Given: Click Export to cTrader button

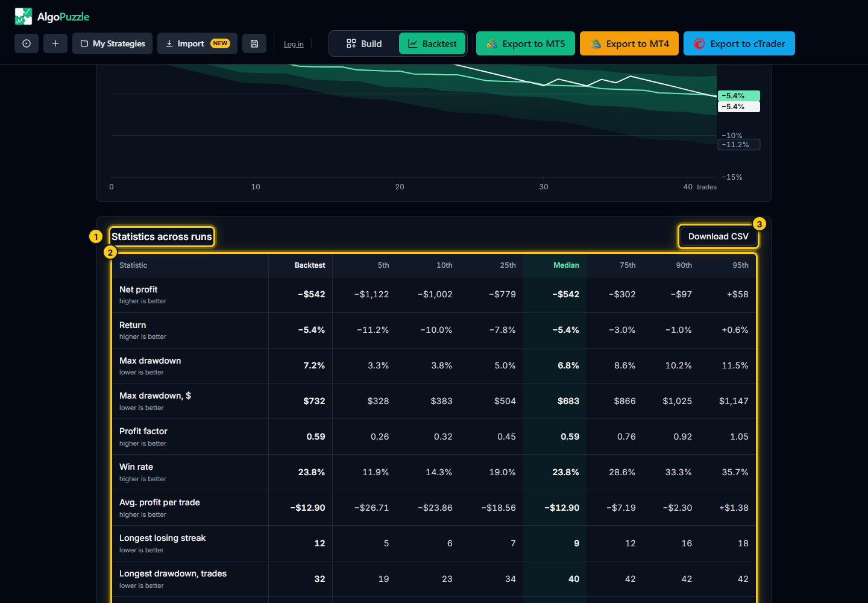Looking at the screenshot, I should (739, 43).
